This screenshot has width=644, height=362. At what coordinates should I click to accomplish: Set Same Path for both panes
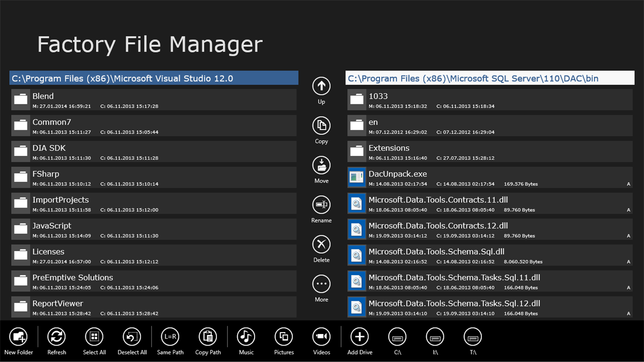(170, 337)
